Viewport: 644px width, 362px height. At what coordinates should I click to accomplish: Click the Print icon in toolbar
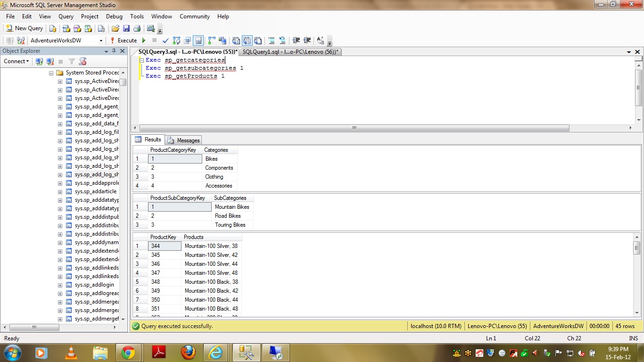(137, 28)
